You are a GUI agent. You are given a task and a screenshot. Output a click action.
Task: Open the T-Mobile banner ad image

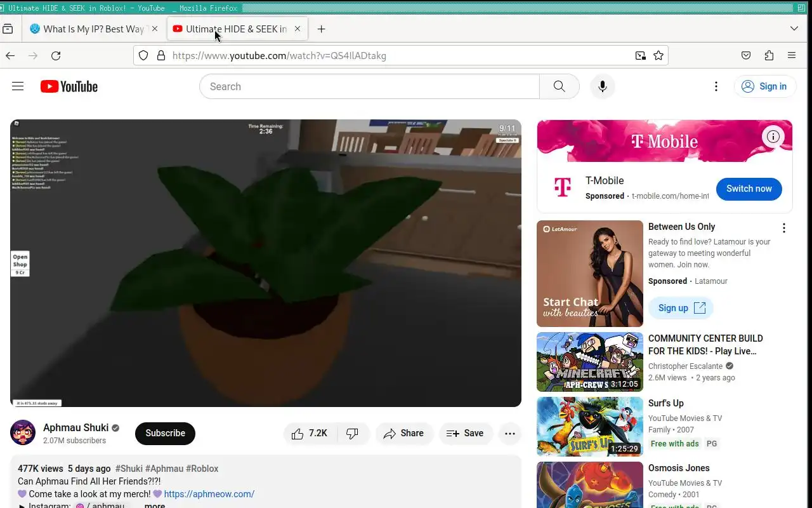click(x=665, y=141)
